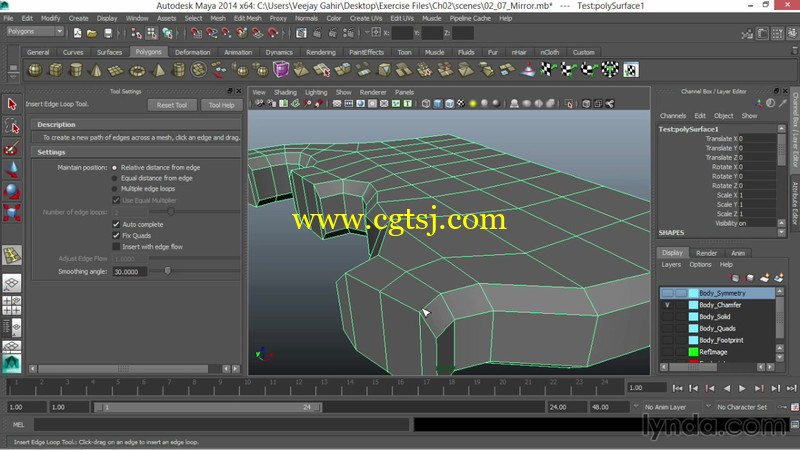Collapse the Description section
The height and width of the screenshot is (450, 800).
[x=56, y=124]
